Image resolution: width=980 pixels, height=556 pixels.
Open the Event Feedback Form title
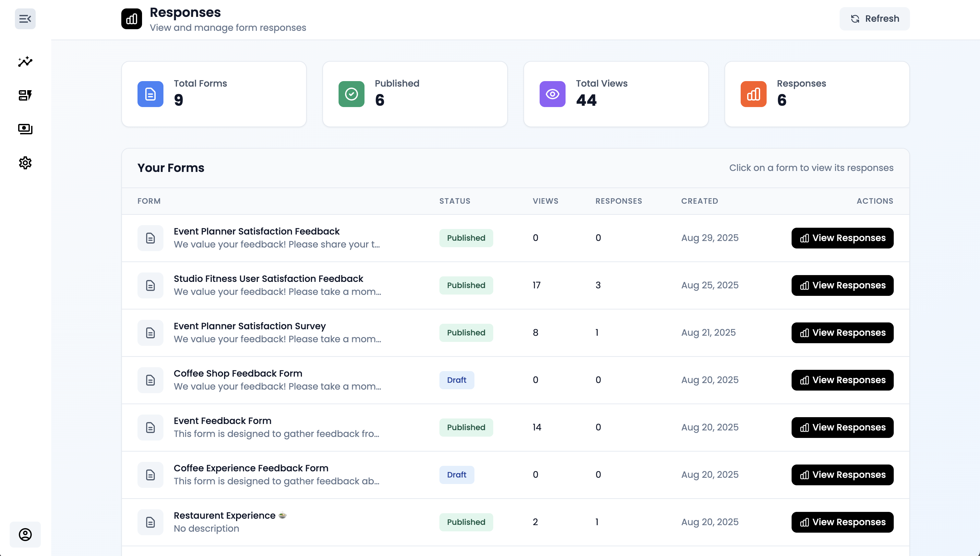[x=222, y=421]
